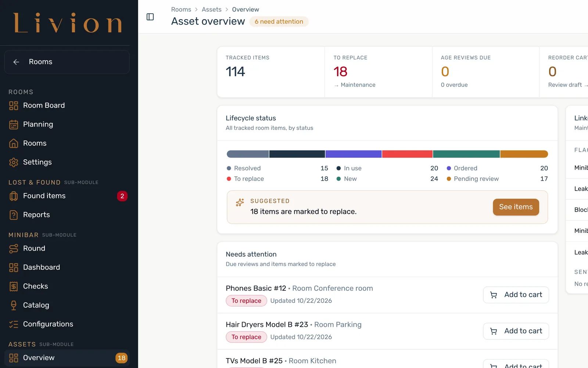Toggle the sidebar collapse icon

tap(150, 17)
